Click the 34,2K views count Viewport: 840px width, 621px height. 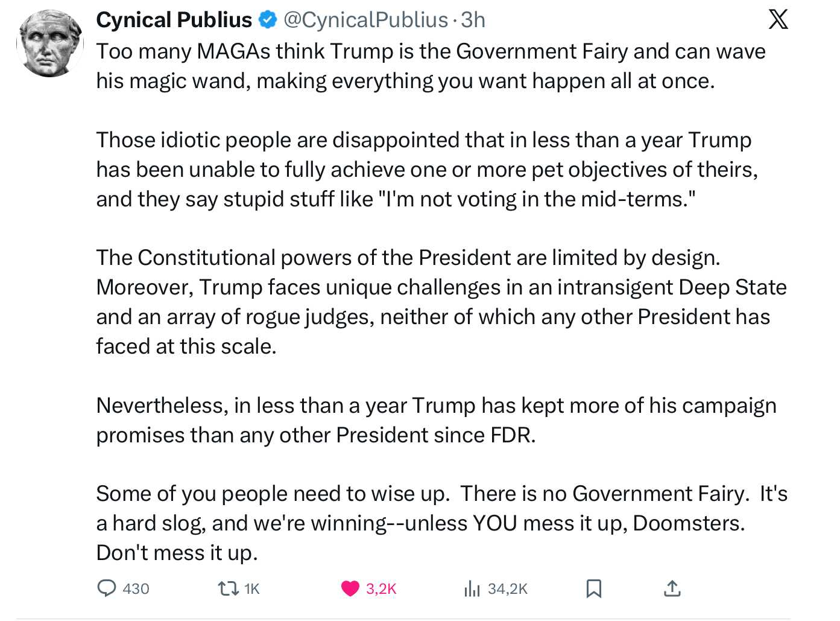(507, 588)
